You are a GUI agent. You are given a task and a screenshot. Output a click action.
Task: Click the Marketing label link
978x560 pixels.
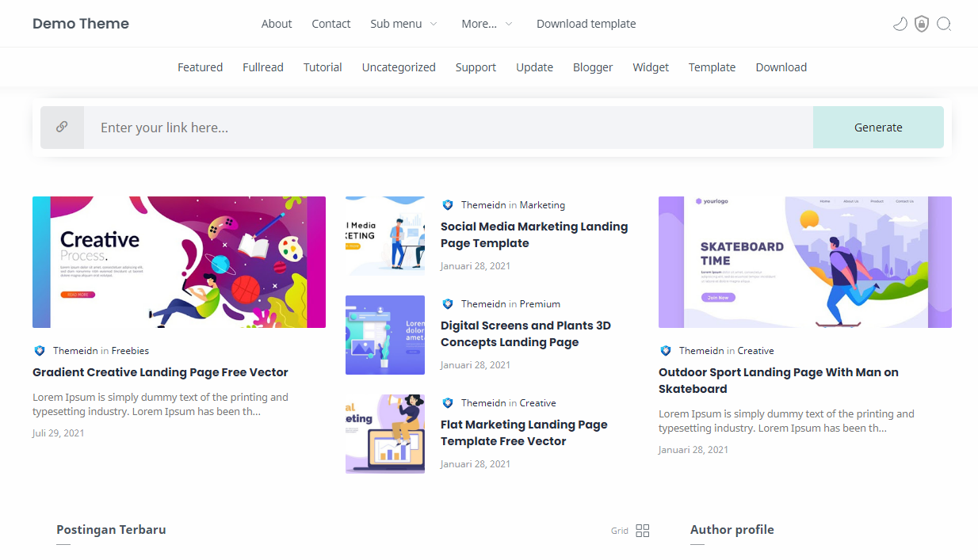click(542, 204)
